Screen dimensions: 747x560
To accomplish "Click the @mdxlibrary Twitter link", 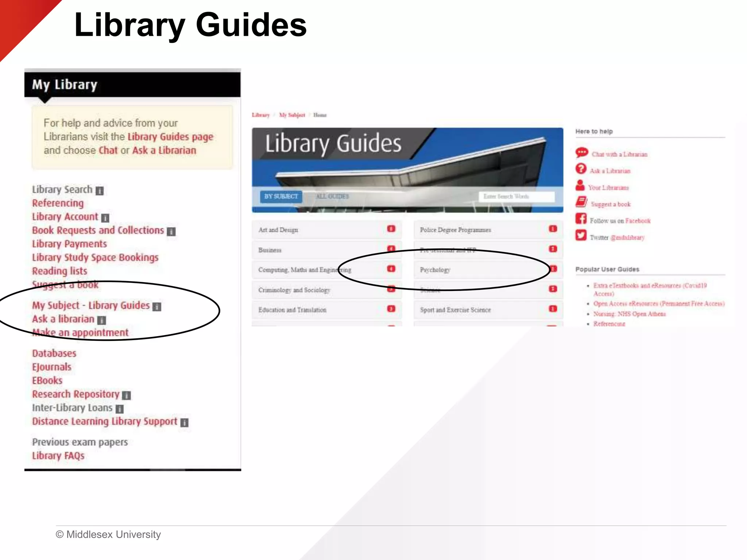I will 627,237.
